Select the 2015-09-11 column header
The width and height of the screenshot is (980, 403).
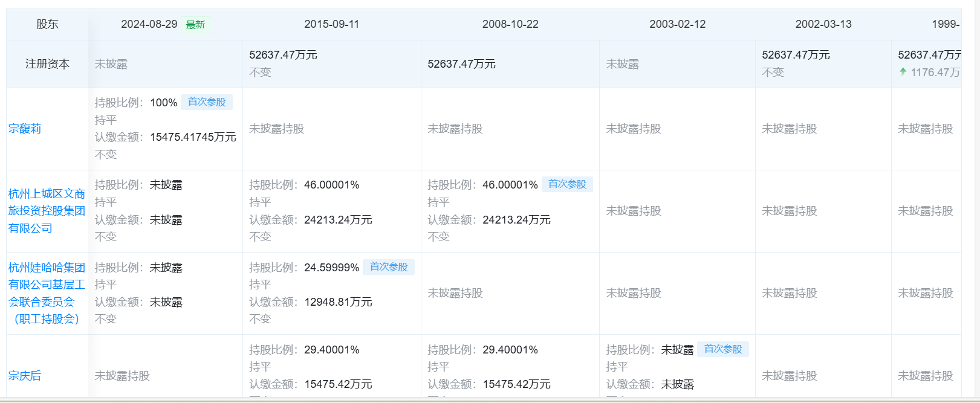pyautogui.click(x=331, y=24)
